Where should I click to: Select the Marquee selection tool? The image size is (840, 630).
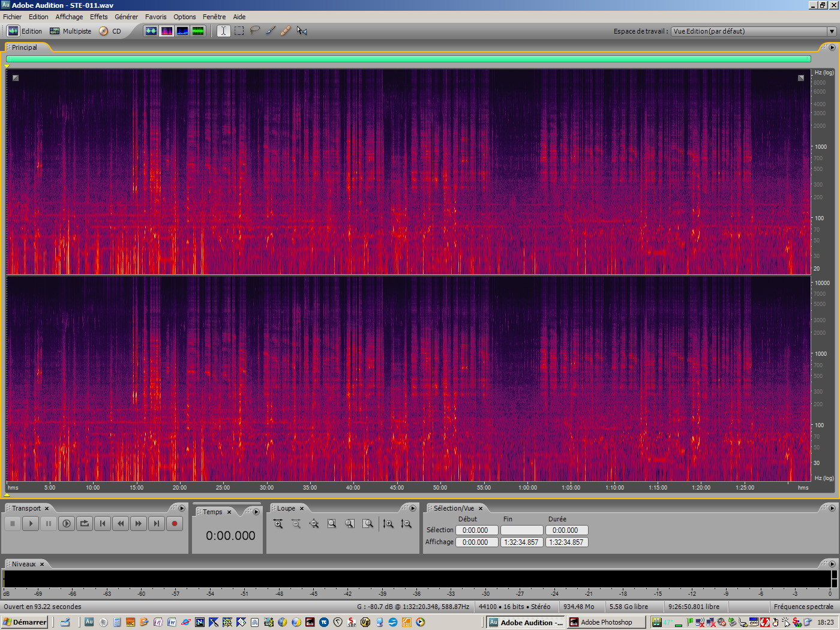(x=239, y=31)
